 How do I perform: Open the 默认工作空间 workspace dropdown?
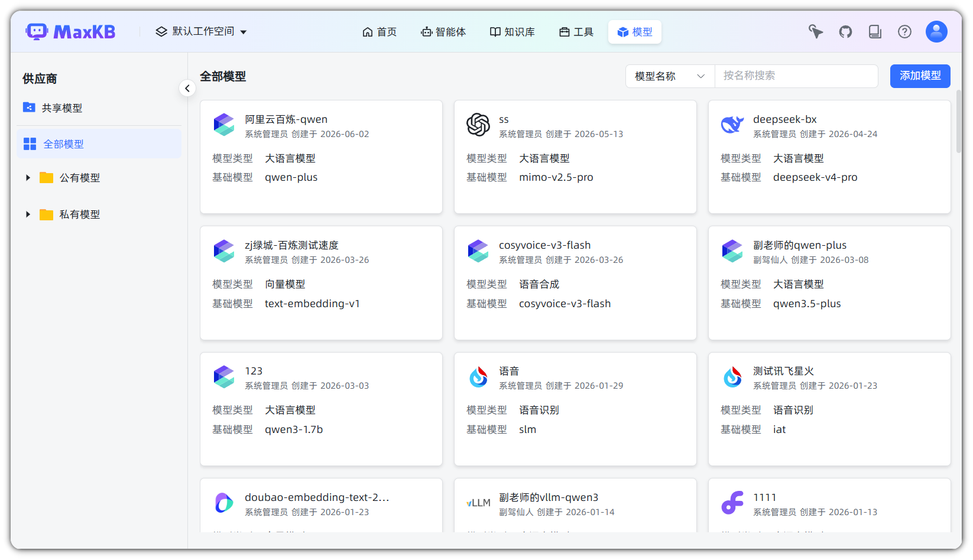coord(201,31)
